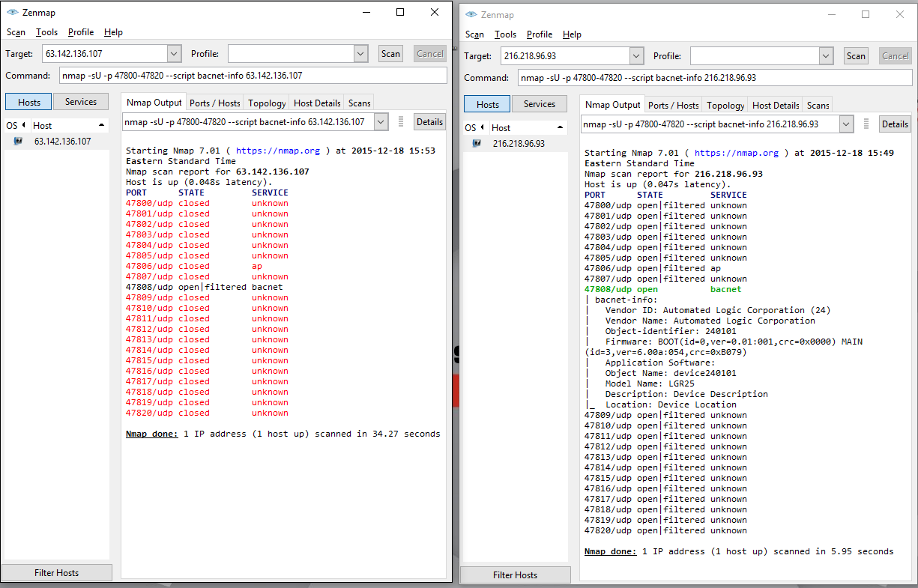Toggle Services view button in left window
The width and height of the screenshot is (918, 588).
tap(81, 102)
